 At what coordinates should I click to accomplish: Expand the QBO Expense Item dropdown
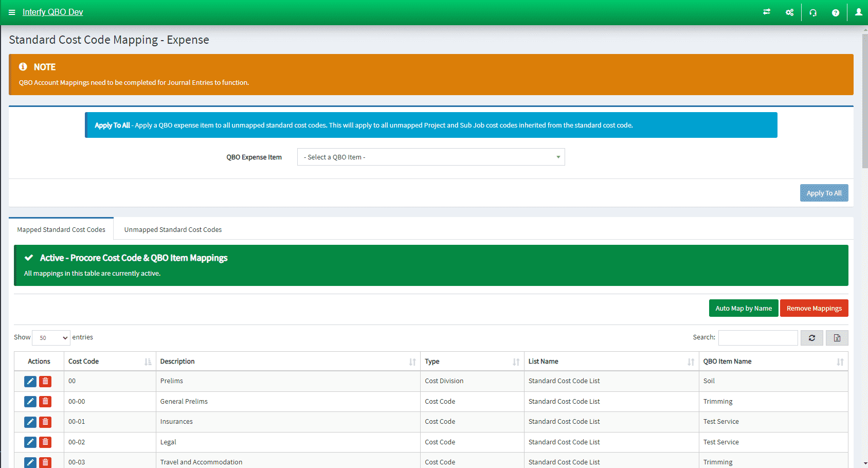point(431,157)
